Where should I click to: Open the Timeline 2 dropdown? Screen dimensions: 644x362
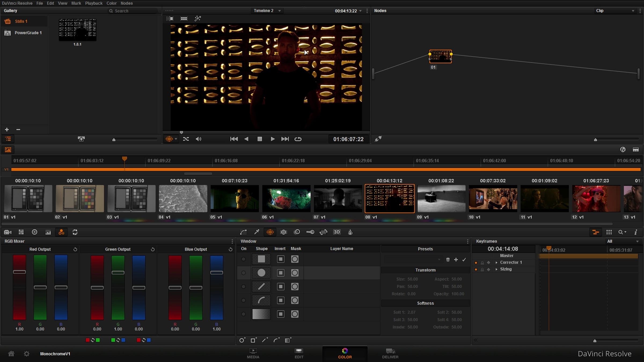pyautogui.click(x=280, y=11)
